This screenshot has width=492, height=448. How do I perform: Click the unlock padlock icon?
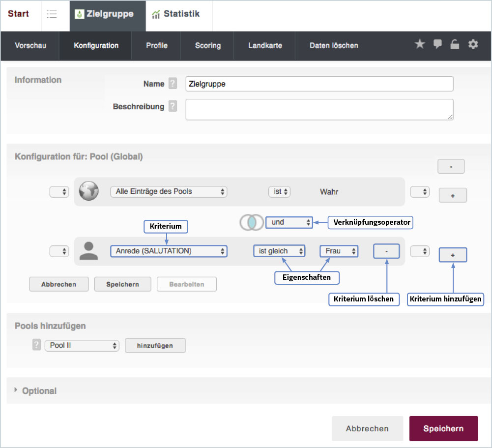[x=455, y=45]
